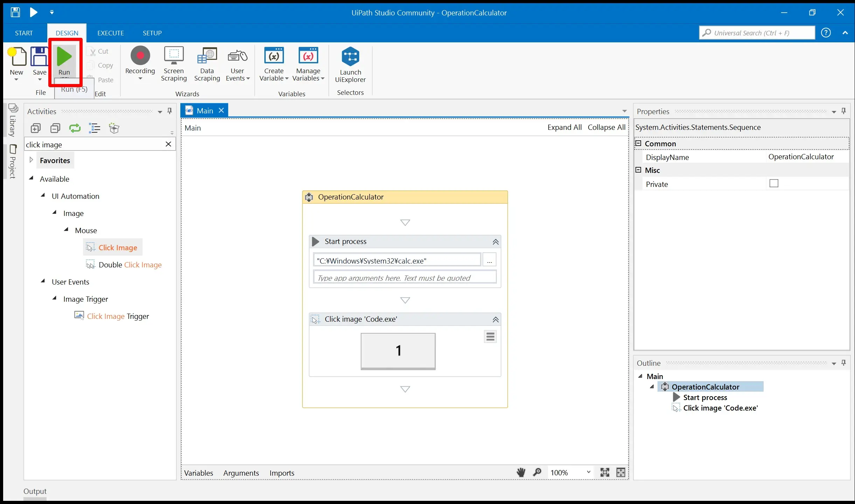Collapse the Start process activity
The image size is (855, 504).
pos(496,242)
